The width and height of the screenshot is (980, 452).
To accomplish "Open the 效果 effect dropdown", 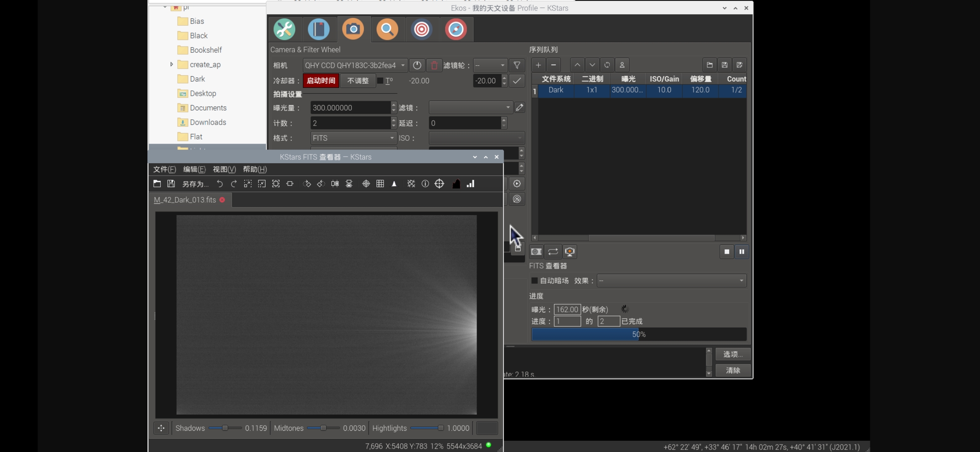I will click(x=672, y=280).
